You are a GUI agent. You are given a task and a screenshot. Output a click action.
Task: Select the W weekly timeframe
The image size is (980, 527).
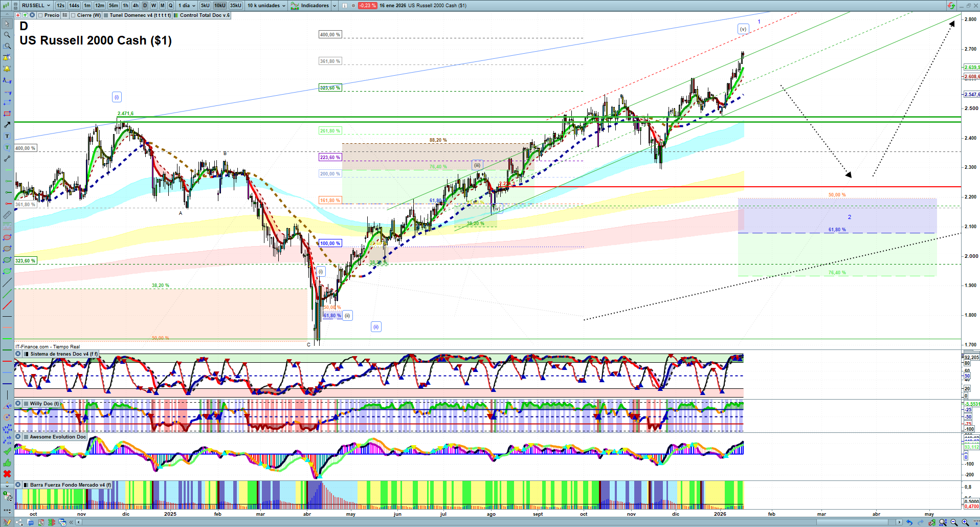(x=153, y=6)
